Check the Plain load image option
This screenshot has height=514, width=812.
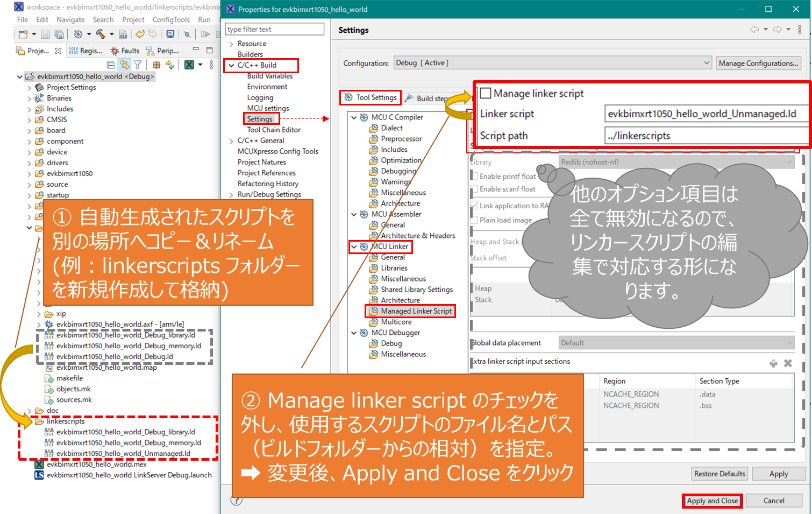[x=475, y=220]
